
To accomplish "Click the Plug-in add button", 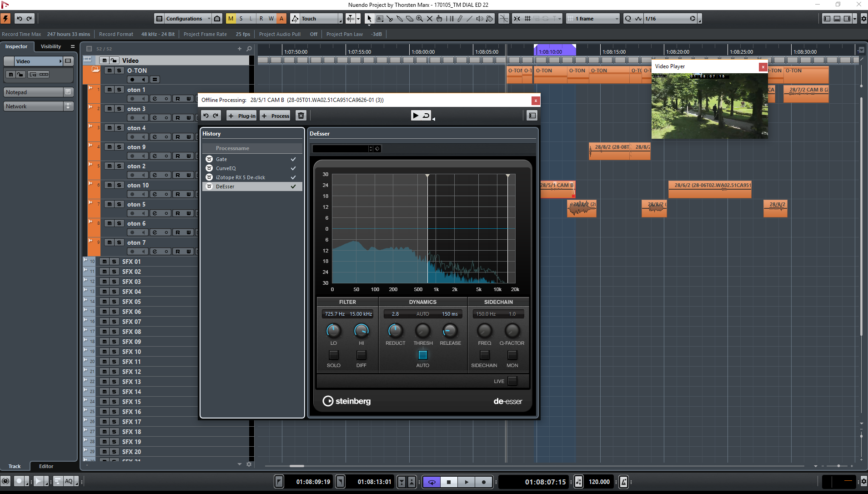I will pyautogui.click(x=242, y=116).
